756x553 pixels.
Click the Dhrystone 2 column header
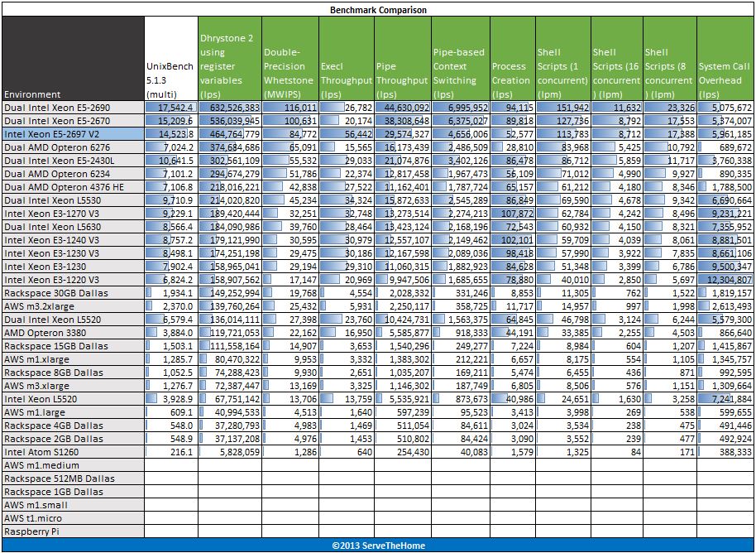tap(230, 59)
